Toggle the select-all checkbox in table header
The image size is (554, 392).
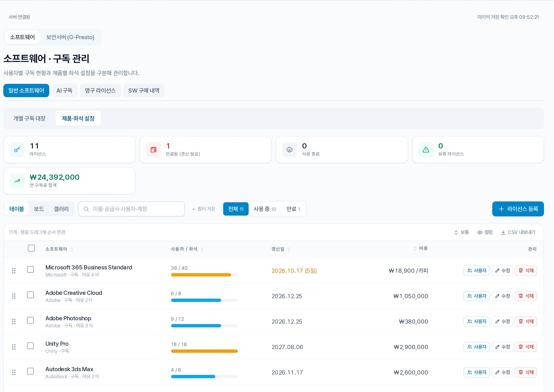pos(31,248)
